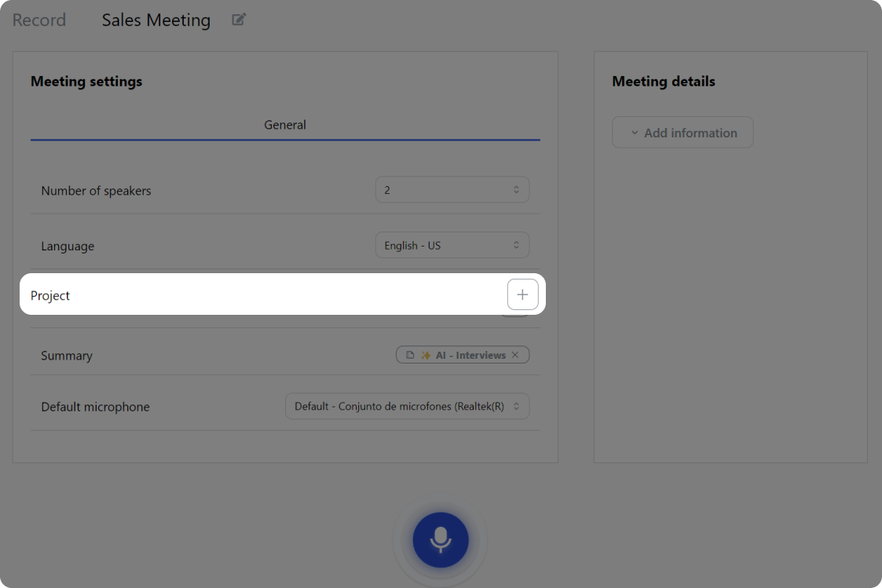The height and width of the screenshot is (588, 882).
Task: Click the Summary row label
Action: pos(67,356)
